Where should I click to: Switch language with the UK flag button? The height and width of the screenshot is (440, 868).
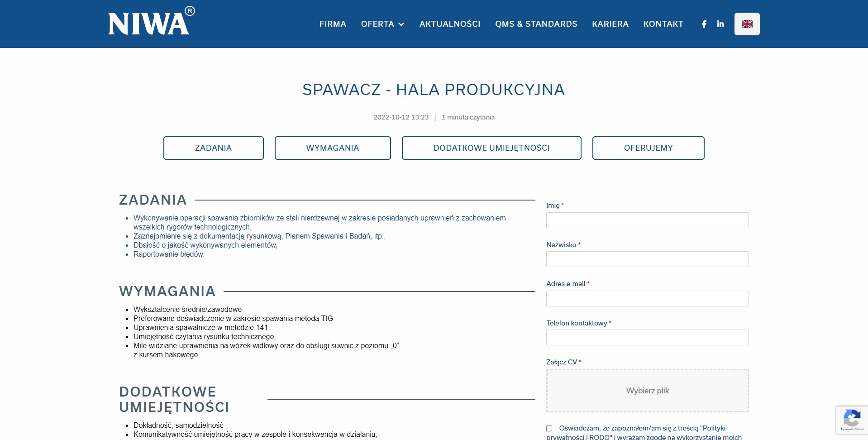tap(747, 24)
